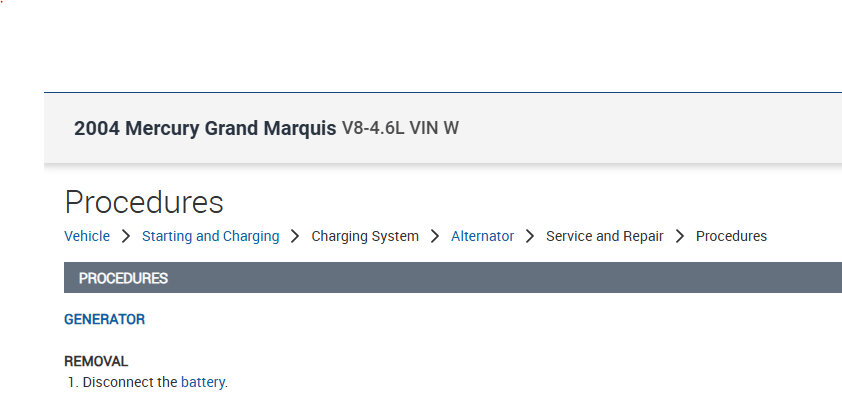842x411 pixels.
Task: Click the chevron right after Vehicle
Action: [126, 237]
